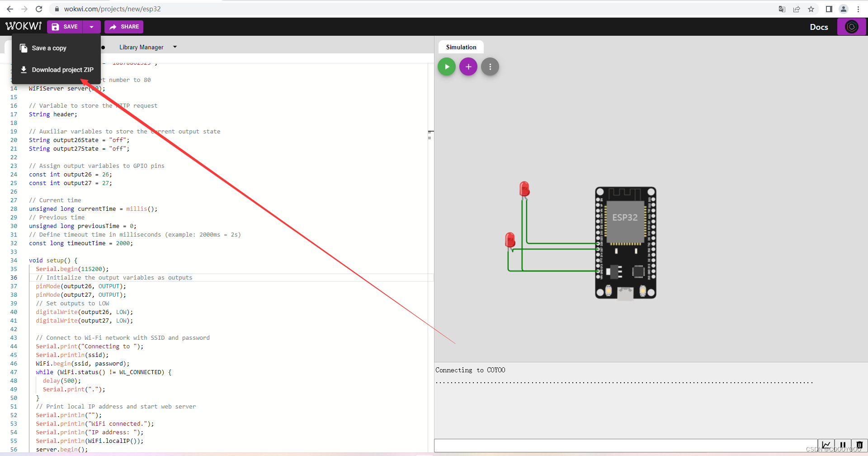The image size is (868, 456).
Task: Click the circular theme icon top right
Action: click(x=852, y=26)
